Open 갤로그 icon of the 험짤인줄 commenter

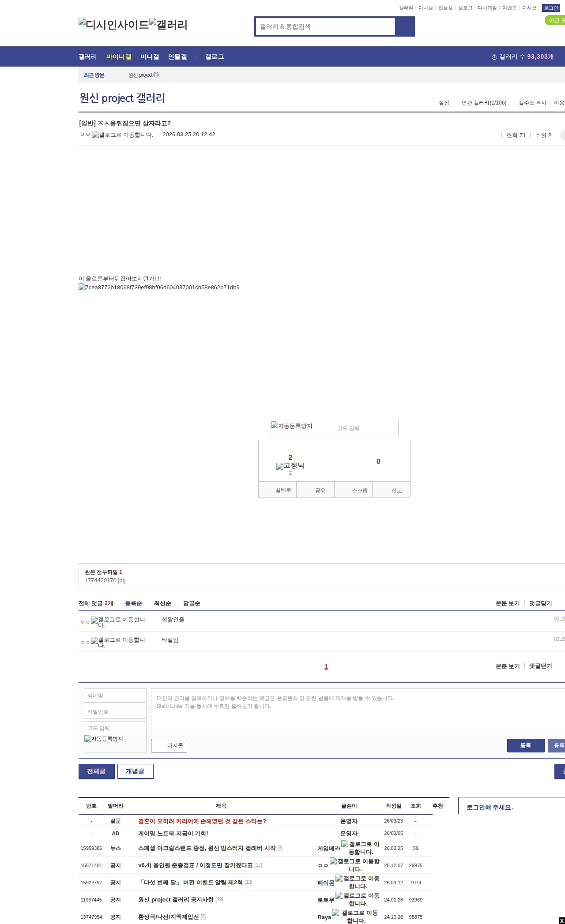(x=118, y=622)
